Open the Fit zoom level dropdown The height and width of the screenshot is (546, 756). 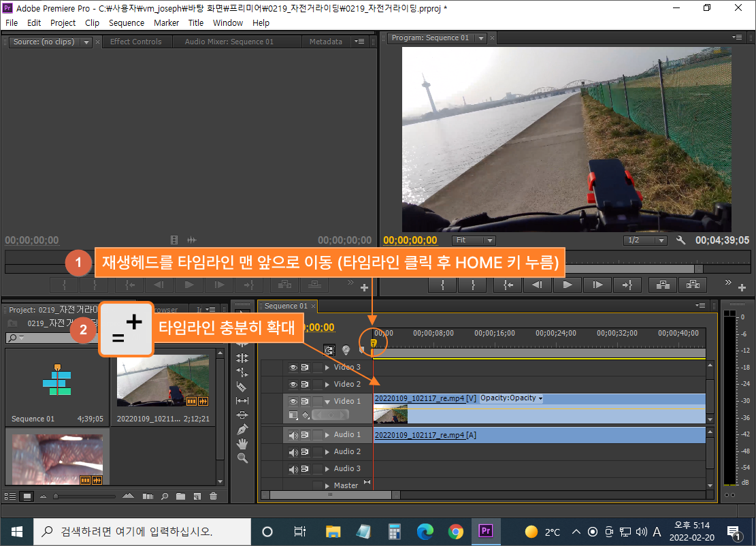tap(474, 240)
